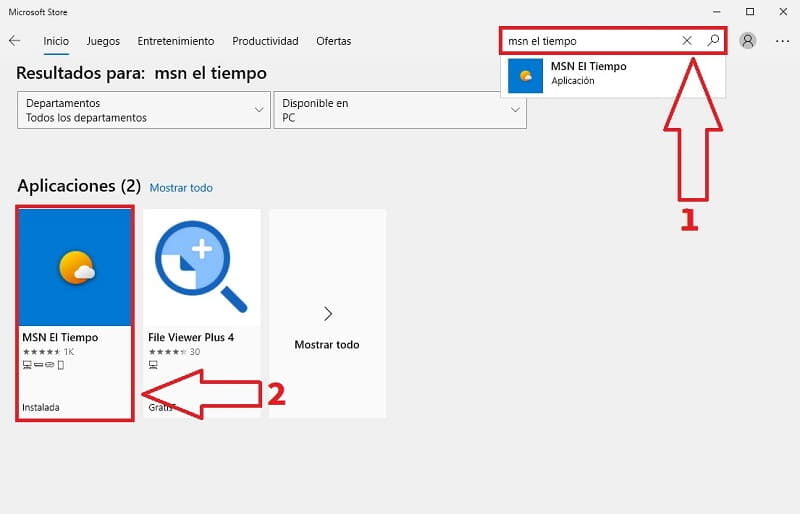Expand the Departamentos dropdown
Screen dimensions: 800x514
(x=144, y=110)
